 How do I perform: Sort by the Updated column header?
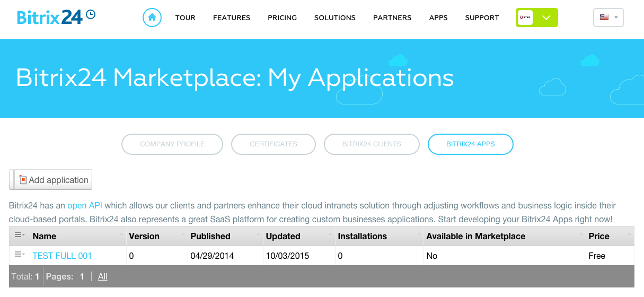(299, 236)
